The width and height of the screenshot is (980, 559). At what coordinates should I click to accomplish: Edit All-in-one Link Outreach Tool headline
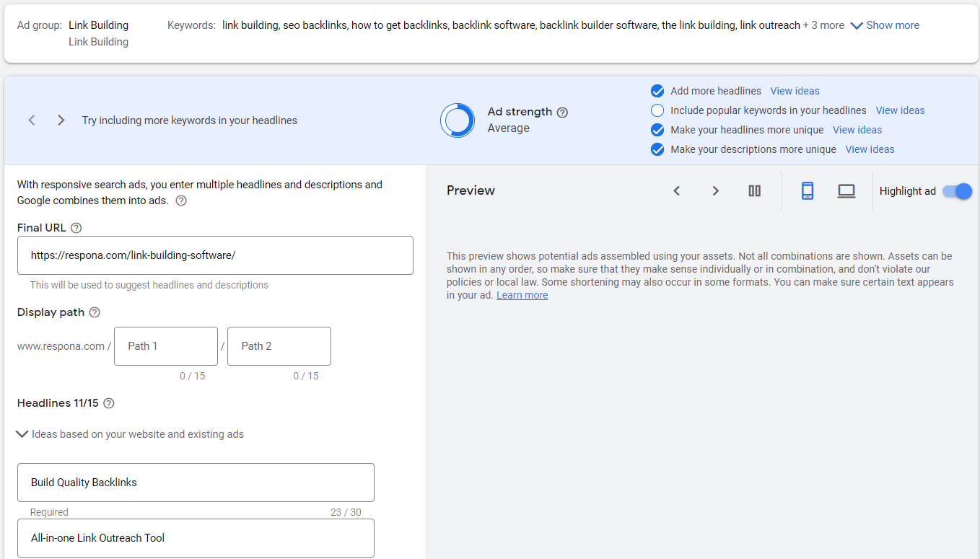[196, 538]
